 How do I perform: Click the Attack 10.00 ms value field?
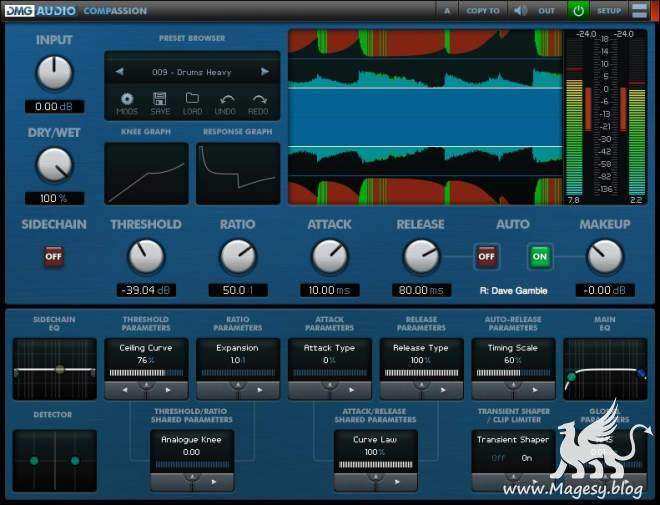pyautogui.click(x=330, y=290)
